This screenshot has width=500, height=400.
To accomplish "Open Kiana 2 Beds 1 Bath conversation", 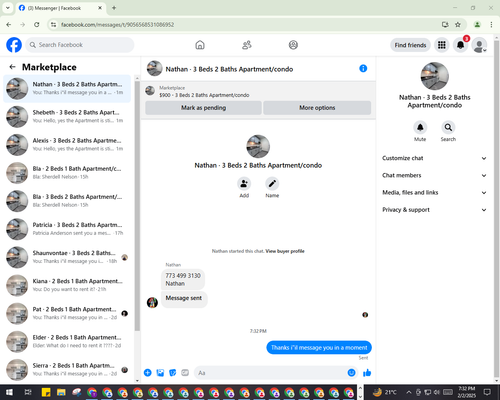I will (67, 285).
